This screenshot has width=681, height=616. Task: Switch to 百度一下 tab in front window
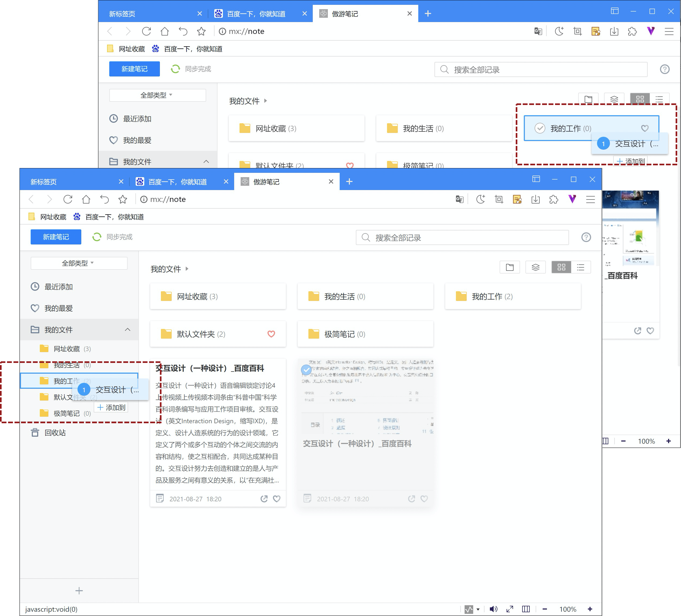(x=182, y=182)
